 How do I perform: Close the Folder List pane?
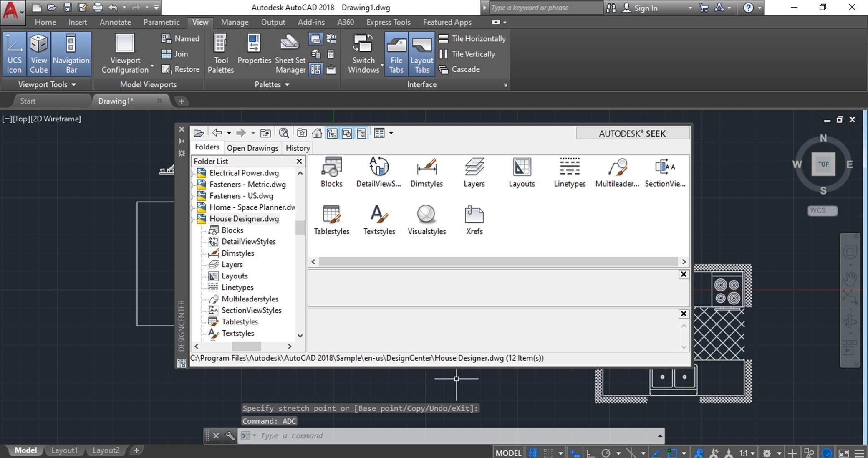(299, 161)
